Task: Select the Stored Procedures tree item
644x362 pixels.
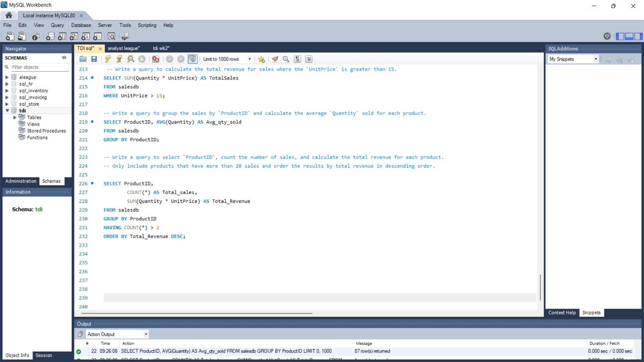Action: (47, 131)
